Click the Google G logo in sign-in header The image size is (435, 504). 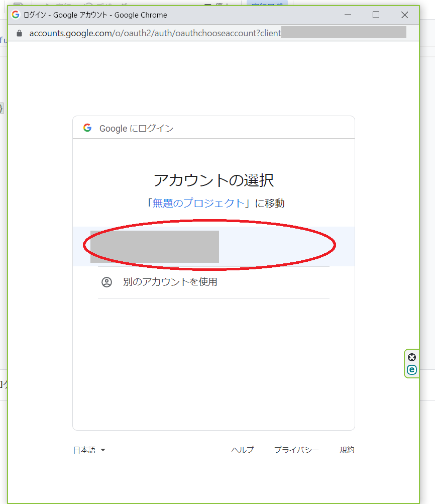(87, 128)
